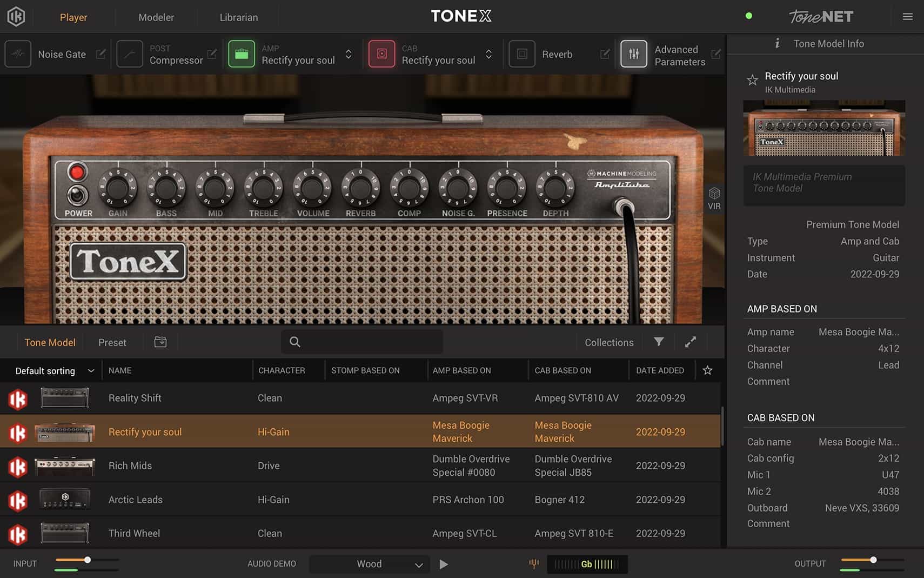Step CAB model with up/down arrows

[488, 54]
